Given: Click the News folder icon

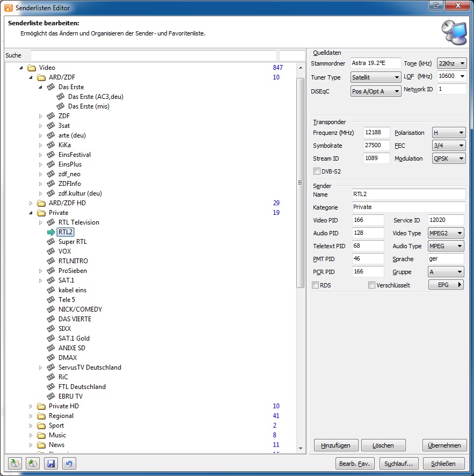Looking at the screenshot, I should [x=41, y=445].
